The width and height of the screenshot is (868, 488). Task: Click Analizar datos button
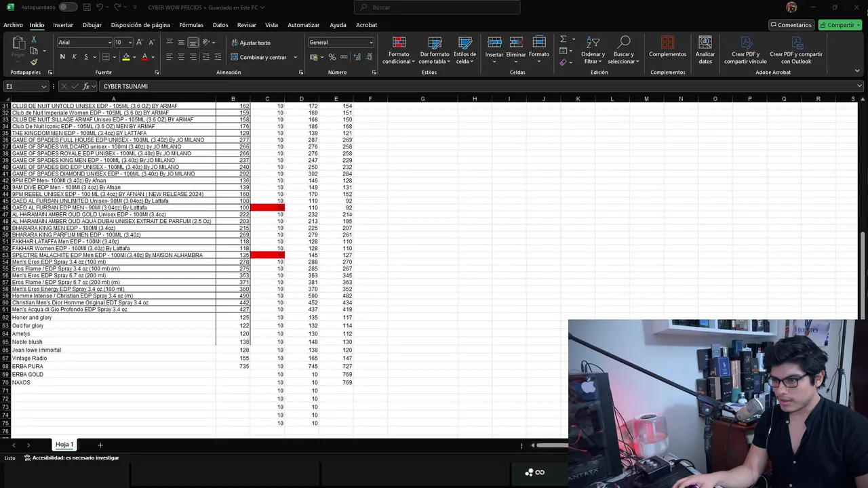[705, 50]
